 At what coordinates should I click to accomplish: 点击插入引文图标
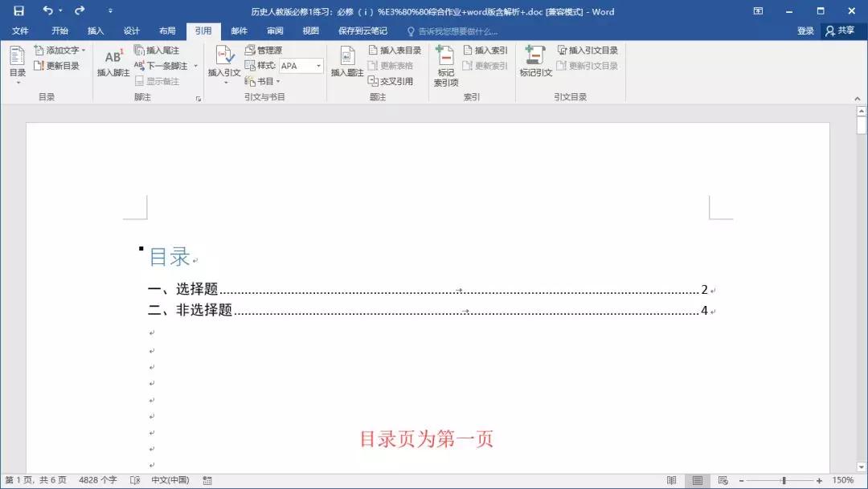(225, 60)
